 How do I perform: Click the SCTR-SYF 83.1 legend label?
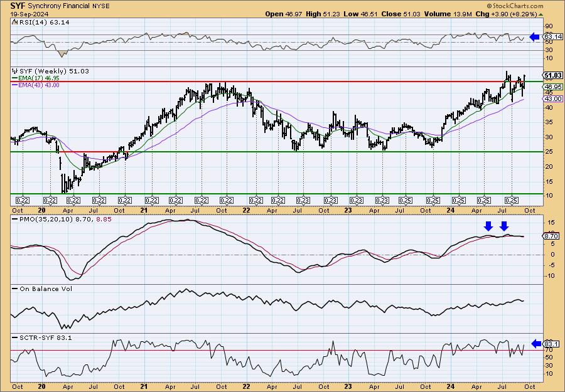pyautogui.click(x=42, y=337)
